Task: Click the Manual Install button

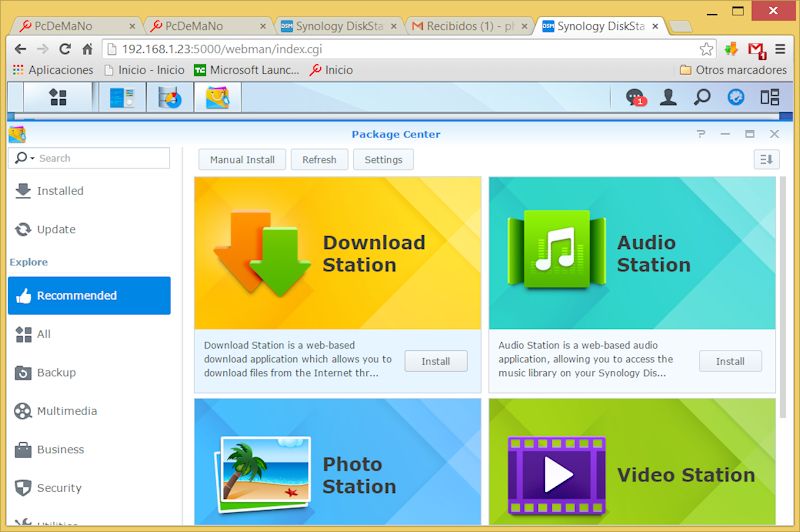Action: pos(242,160)
